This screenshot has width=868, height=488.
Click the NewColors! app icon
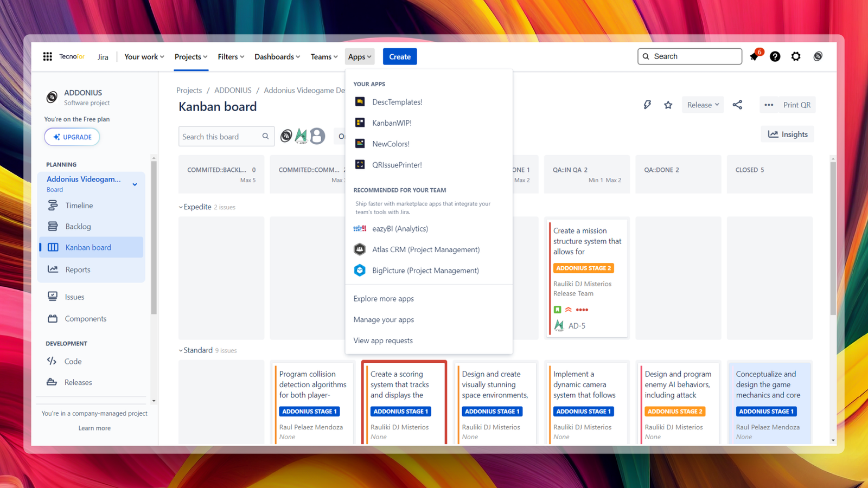(360, 144)
